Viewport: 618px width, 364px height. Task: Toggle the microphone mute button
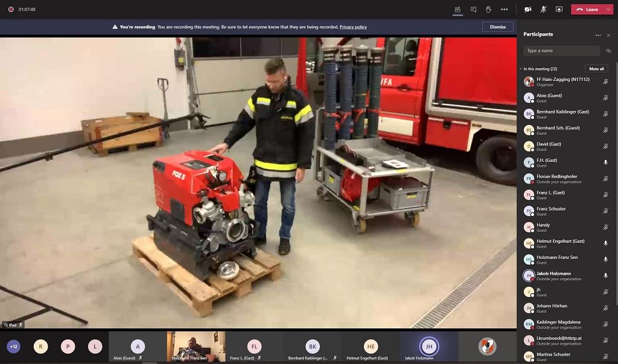tap(544, 10)
